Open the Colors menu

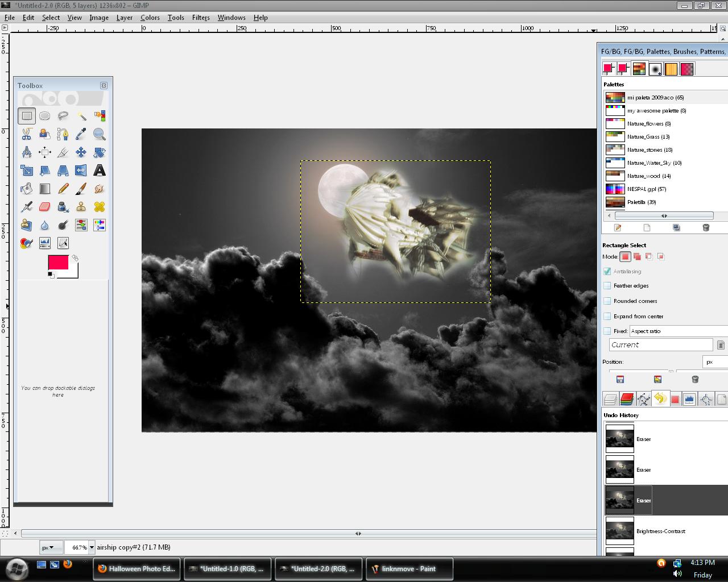[x=150, y=18]
